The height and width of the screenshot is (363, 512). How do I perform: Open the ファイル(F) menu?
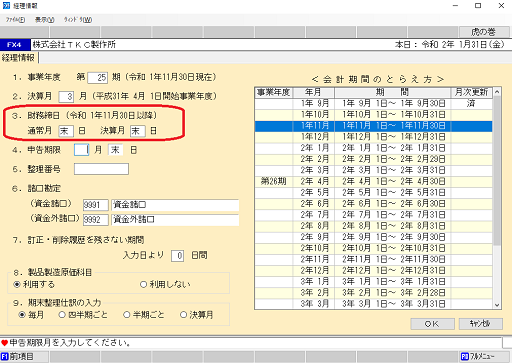point(15,20)
